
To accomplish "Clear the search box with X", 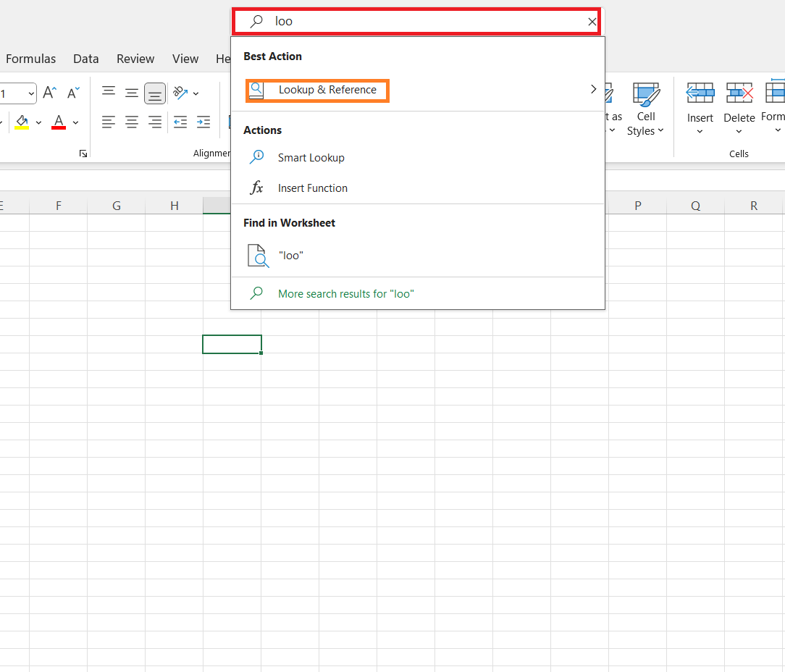I will (592, 22).
